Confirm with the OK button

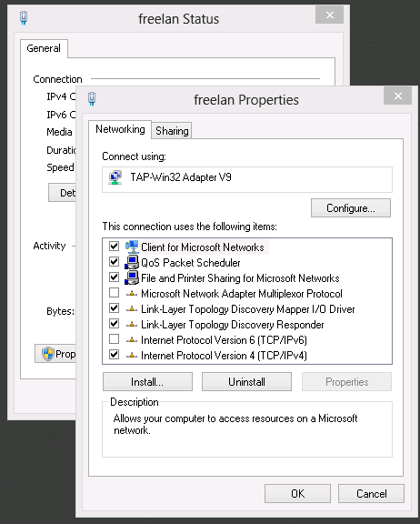click(297, 494)
